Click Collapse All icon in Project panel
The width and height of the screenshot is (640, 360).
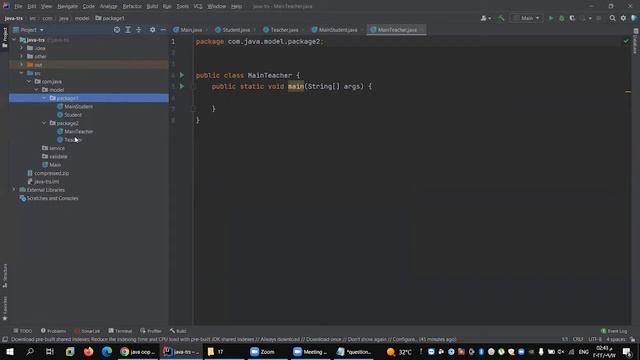(x=139, y=30)
